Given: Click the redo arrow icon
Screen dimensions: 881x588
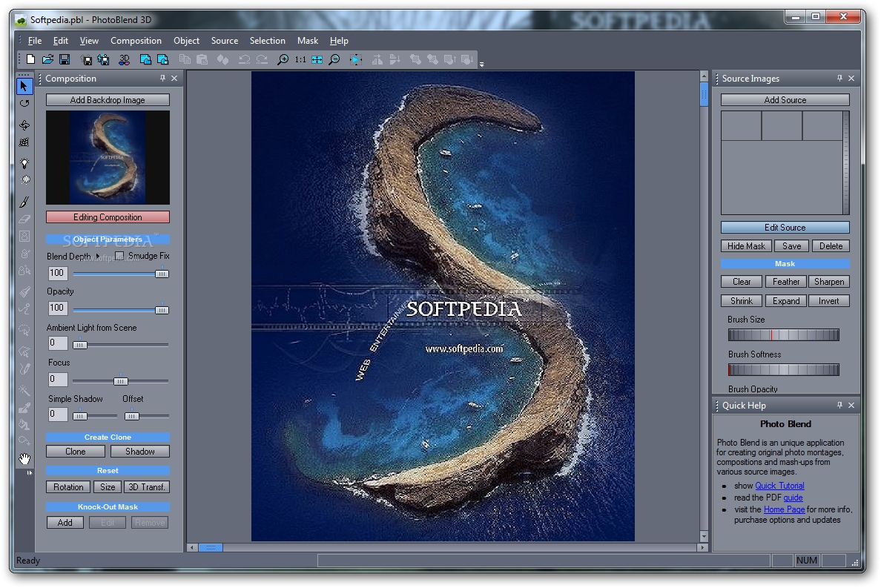Looking at the screenshot, I should (x=262, y=59).
